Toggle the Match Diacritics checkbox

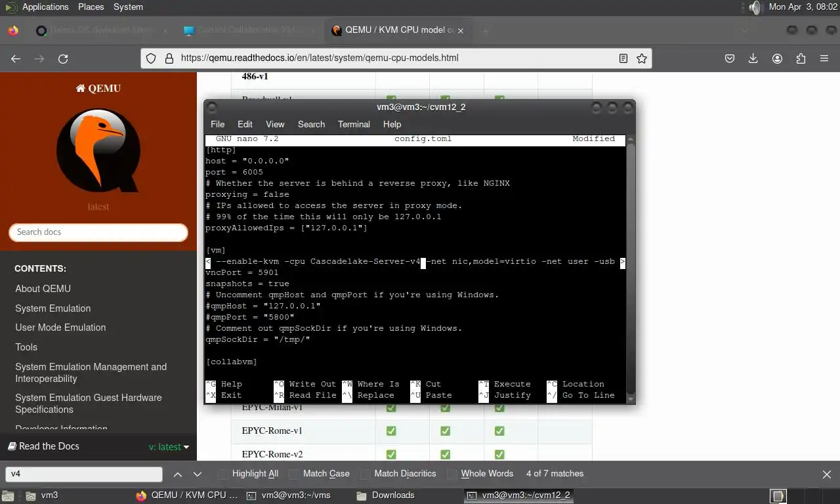click(x=365, y=474)
